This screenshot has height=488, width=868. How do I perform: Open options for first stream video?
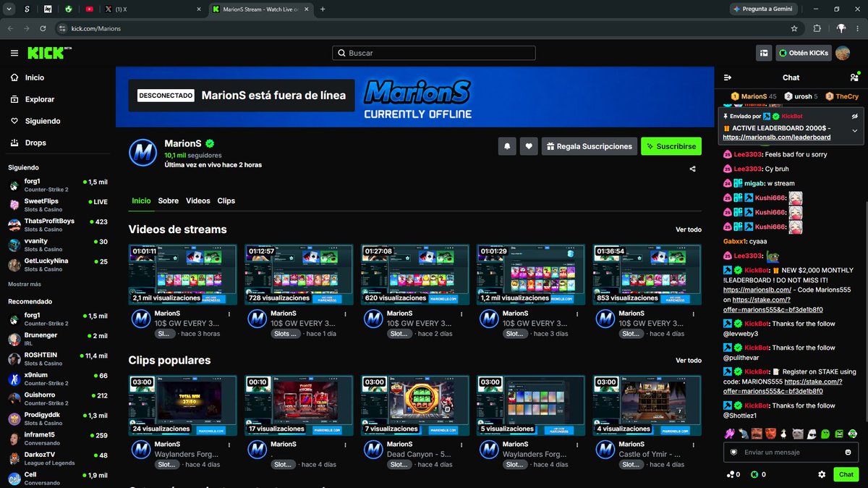[229, 314]
